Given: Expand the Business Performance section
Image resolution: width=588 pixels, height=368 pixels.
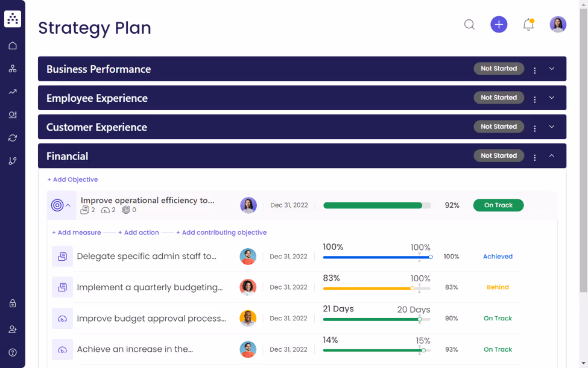Looking at the screenshot, I should 551,68.
